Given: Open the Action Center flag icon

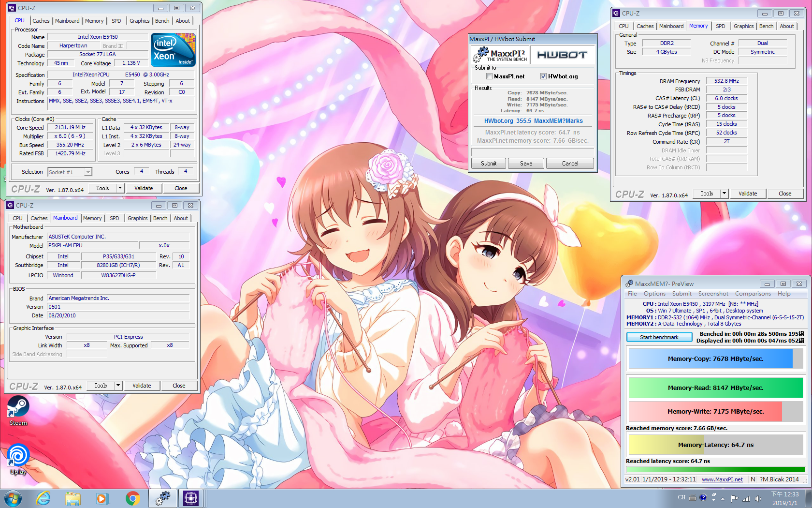Looking at the screenshot, I should pyautogui.click(x=734, y=498).
